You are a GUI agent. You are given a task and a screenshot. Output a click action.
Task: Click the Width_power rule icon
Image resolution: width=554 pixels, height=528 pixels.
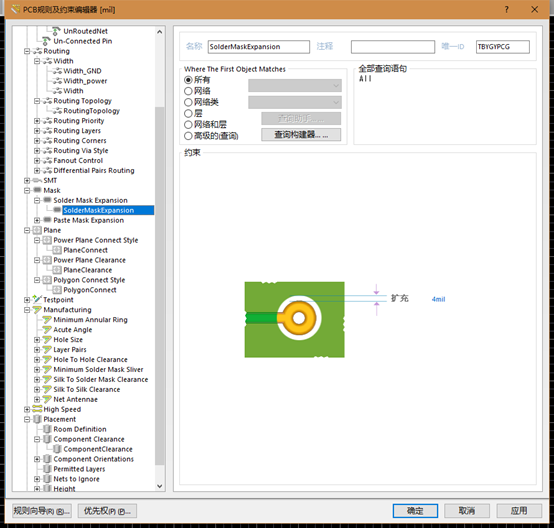click(x=57, y=81)
